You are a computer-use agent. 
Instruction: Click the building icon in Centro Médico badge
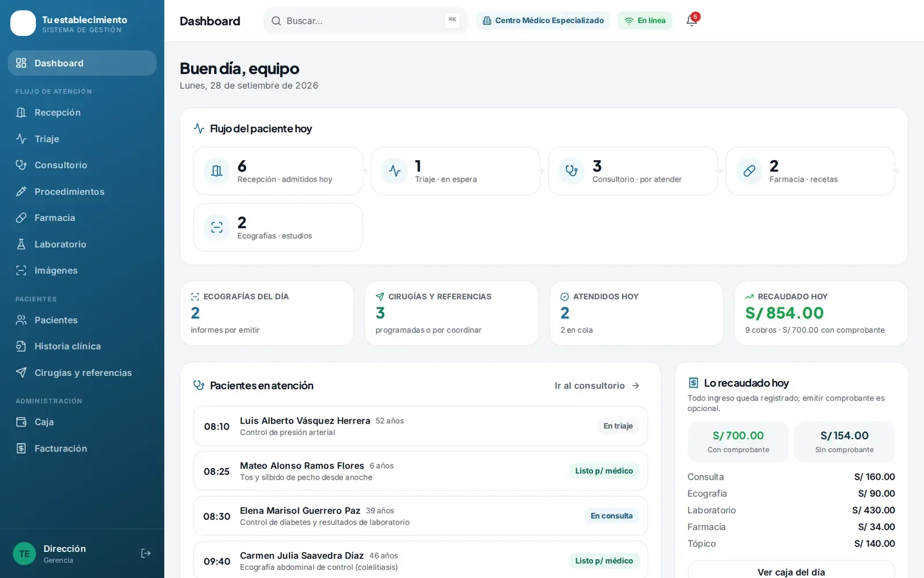[x=487, y=21]
